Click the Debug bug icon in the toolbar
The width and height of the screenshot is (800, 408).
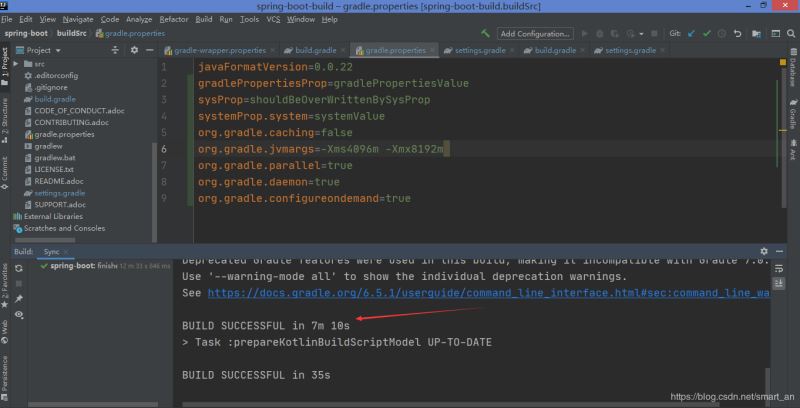click(600, 34)
